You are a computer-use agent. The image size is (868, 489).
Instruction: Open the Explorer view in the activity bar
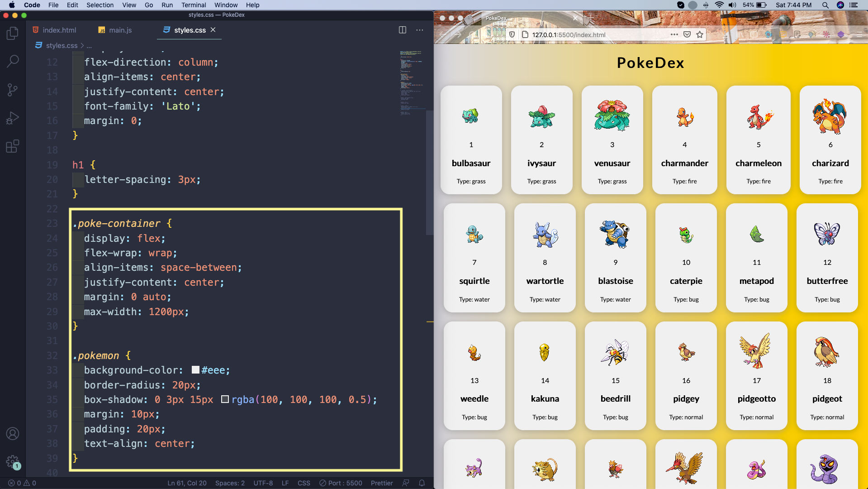pyautogui.click(x=13, y=33)
